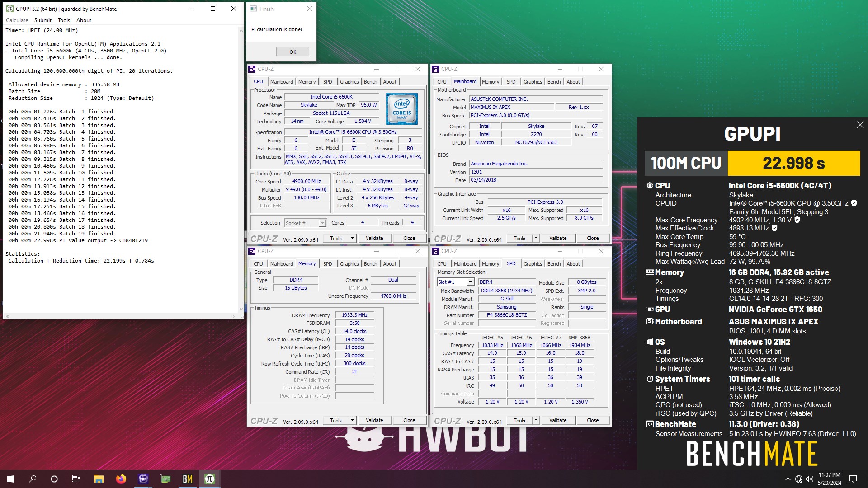Open the notification center icon
The width and height of the screenshot is (868, 488).
(853, 479)
